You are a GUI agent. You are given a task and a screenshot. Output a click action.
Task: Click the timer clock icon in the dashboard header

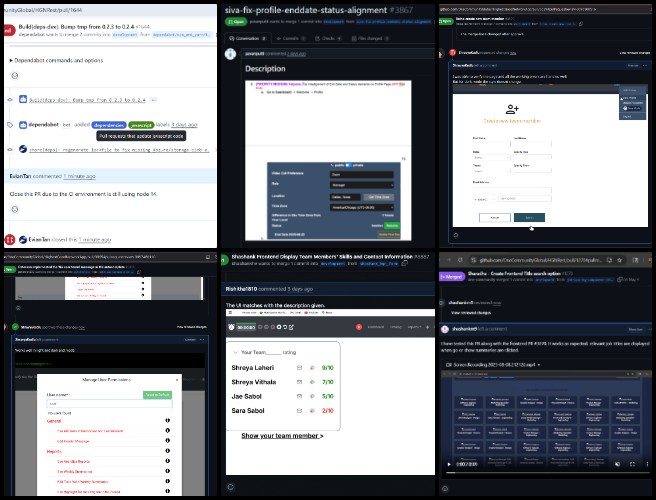click(x=231, y=327)
